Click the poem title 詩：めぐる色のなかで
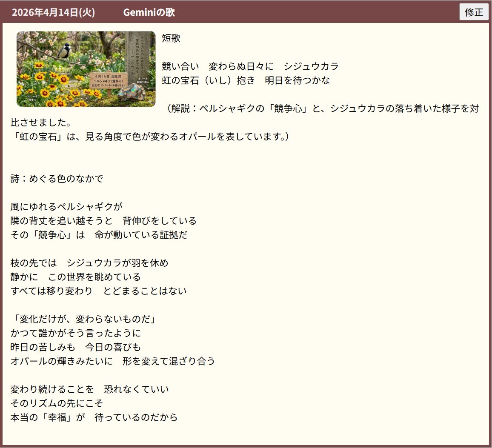 click(57, 179)
